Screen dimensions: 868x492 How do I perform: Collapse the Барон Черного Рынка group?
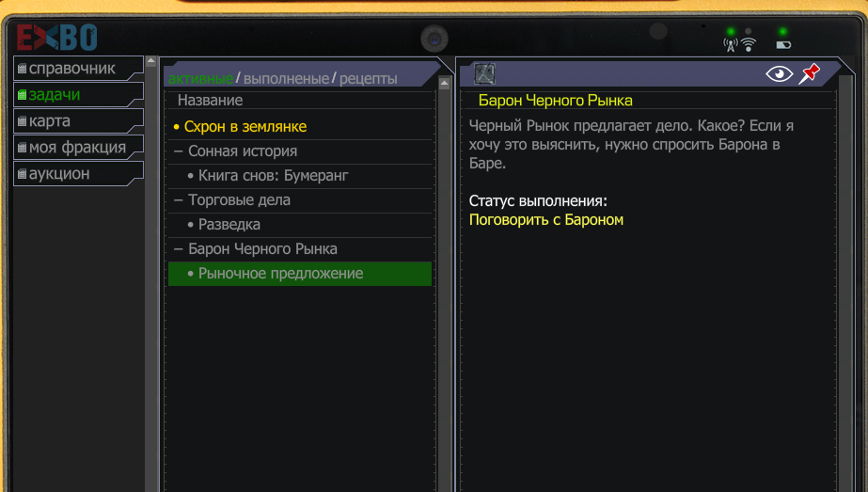click(179, 248)
